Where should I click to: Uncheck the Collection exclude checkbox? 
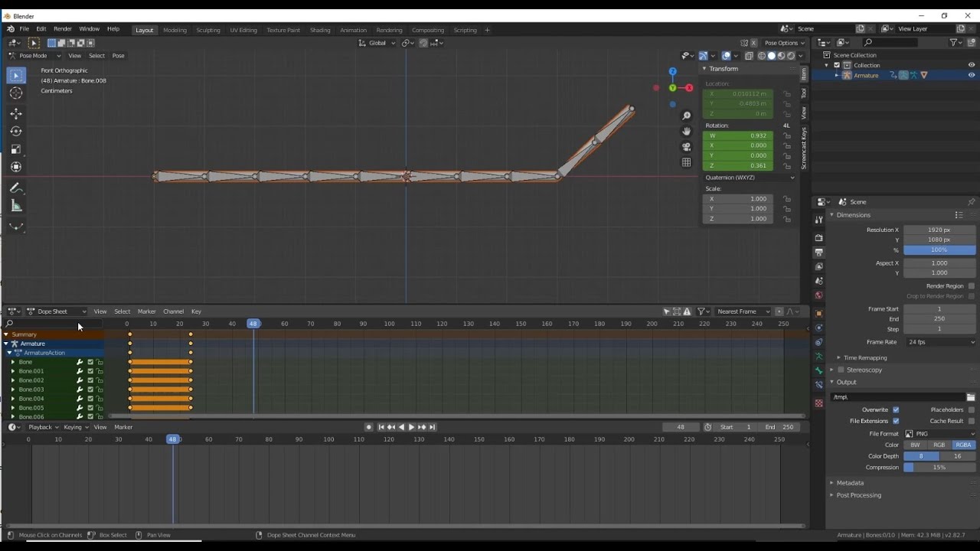tap(837, 65)
